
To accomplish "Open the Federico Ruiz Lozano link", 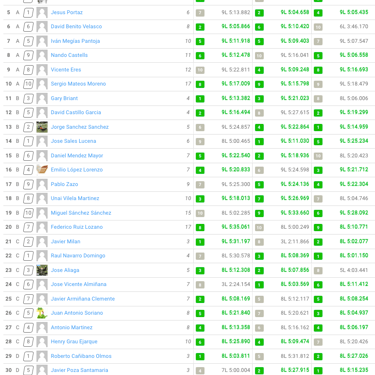I will (77, 227).
